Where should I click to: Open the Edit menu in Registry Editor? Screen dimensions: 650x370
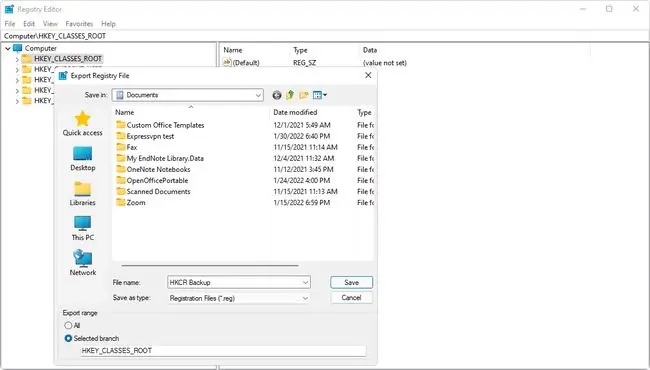[29, 24]
